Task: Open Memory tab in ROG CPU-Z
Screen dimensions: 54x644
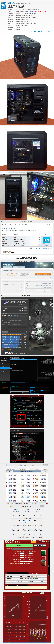Action: click(25, 398)
